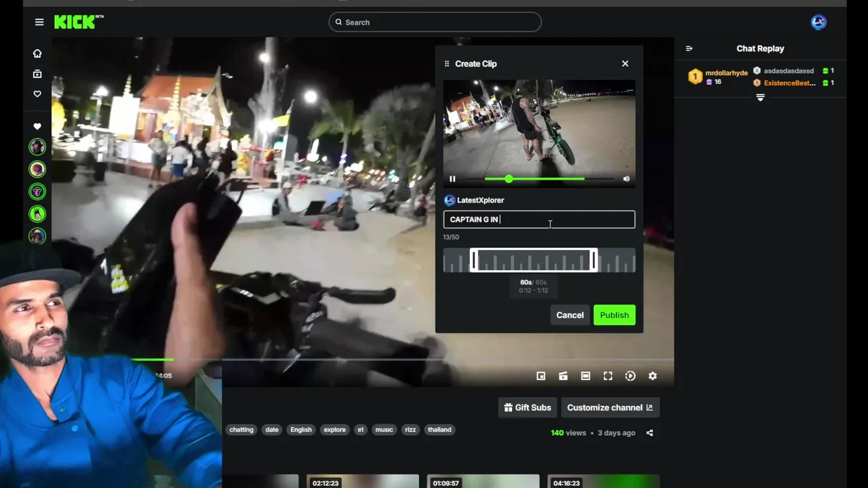Open first followed channel avatar
Screen dimensions: 868x488
click(x=37, y=146)
